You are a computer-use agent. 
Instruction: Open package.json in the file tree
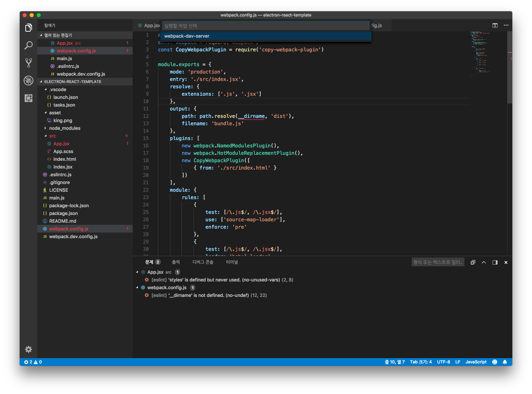pos(85,213)
